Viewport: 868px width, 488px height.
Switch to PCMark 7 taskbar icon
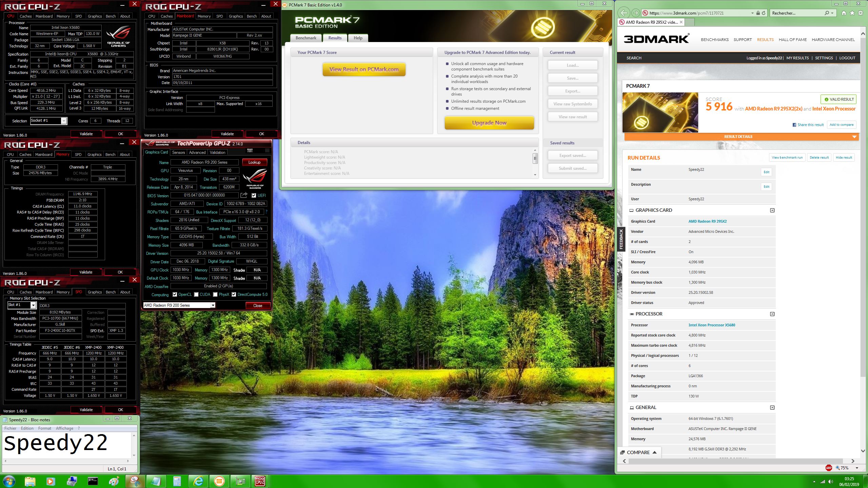(219, 481)
